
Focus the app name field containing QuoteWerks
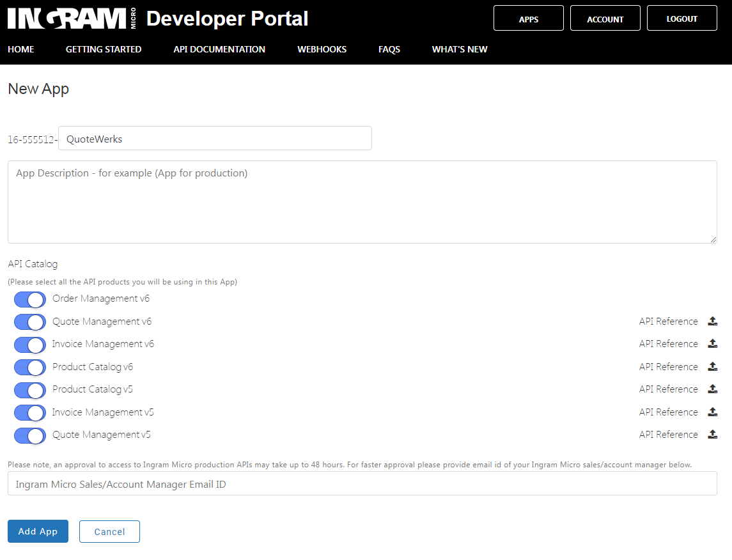pyautogui.click(x=215, y=138)
